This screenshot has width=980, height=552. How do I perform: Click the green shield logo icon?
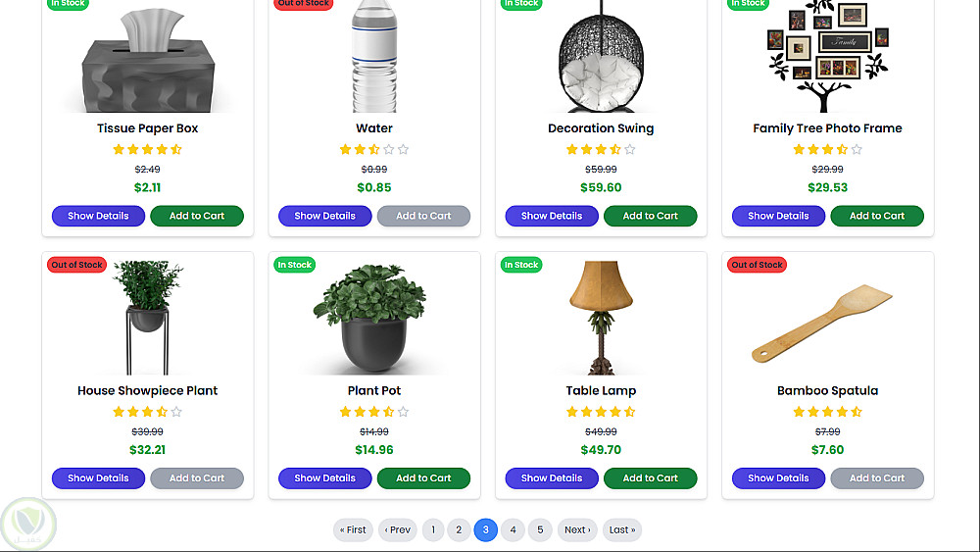coord(28,524)
